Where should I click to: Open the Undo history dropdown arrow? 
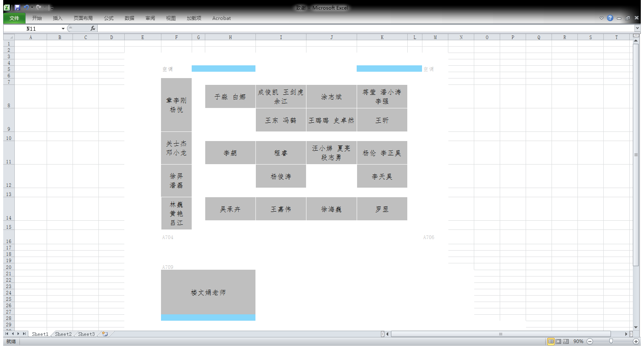(32, 8)
